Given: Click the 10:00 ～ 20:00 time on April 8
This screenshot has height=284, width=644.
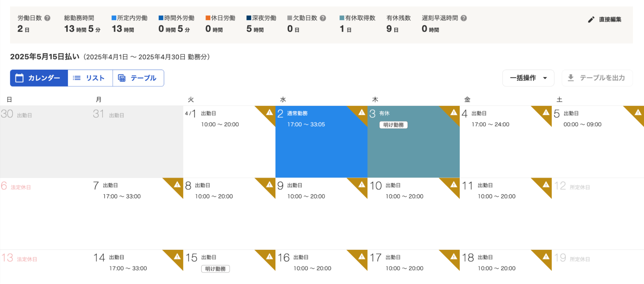Looking at the screenshot, I should tap(214, 197).
